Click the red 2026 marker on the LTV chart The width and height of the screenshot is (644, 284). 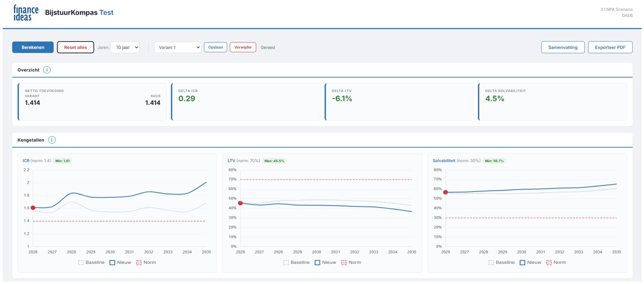tap(240, 203)
